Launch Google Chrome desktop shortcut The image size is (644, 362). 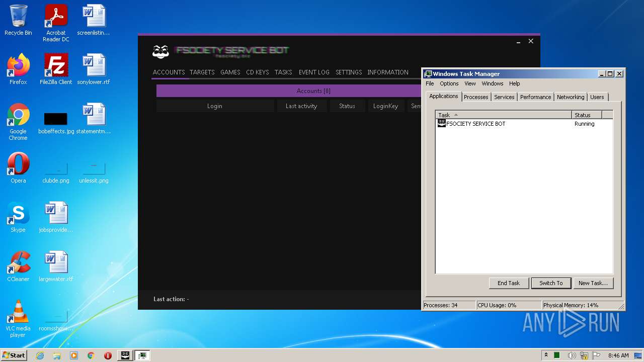(x=18, y=122)
